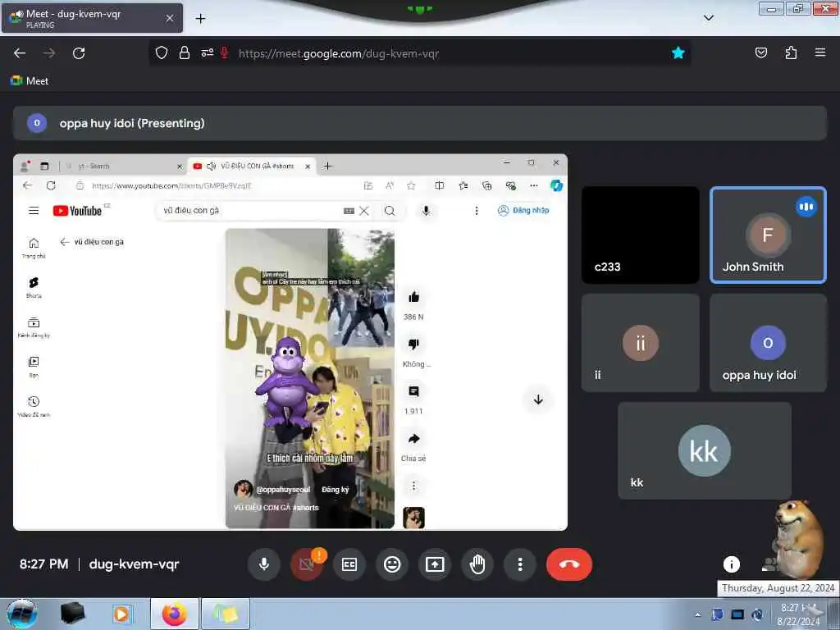This screenshot has height=630, width=840.
Task: Go back in Firefox
Action: (x=20, y=53)
